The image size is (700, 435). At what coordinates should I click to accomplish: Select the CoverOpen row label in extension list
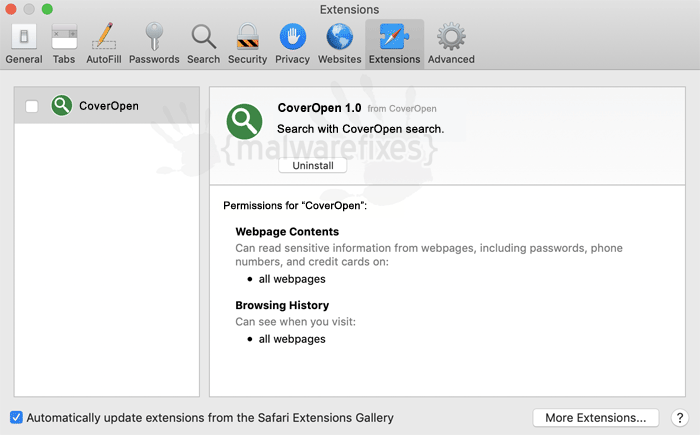click(108, 106)
